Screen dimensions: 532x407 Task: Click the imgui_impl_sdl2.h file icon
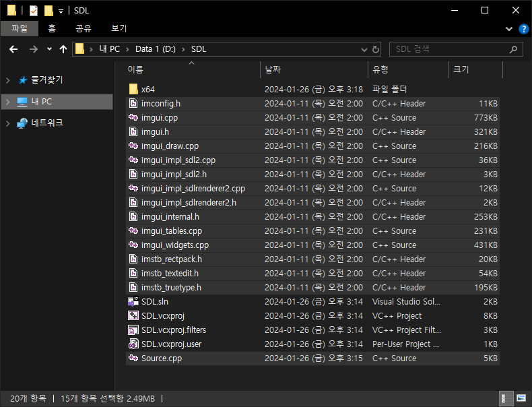click(133, 174)
